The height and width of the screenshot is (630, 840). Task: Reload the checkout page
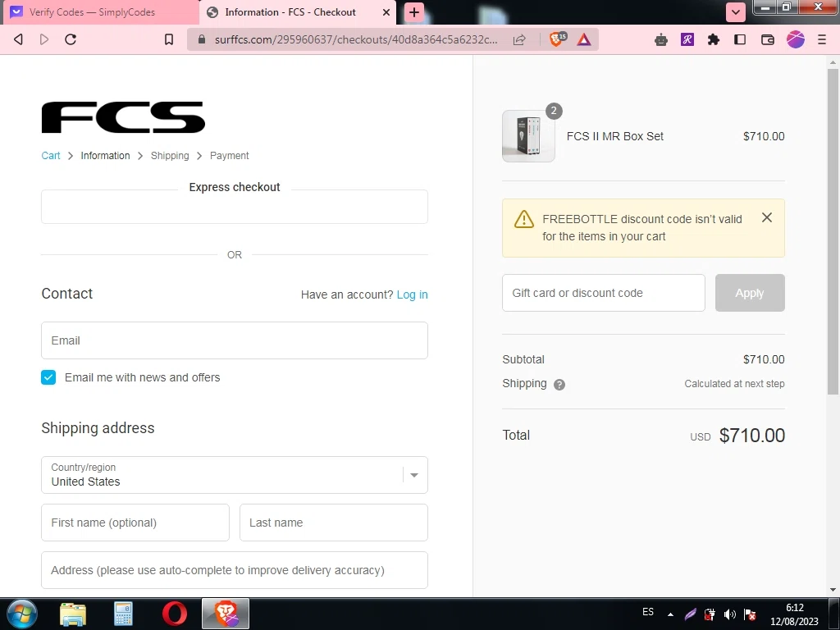pos(71,39)
